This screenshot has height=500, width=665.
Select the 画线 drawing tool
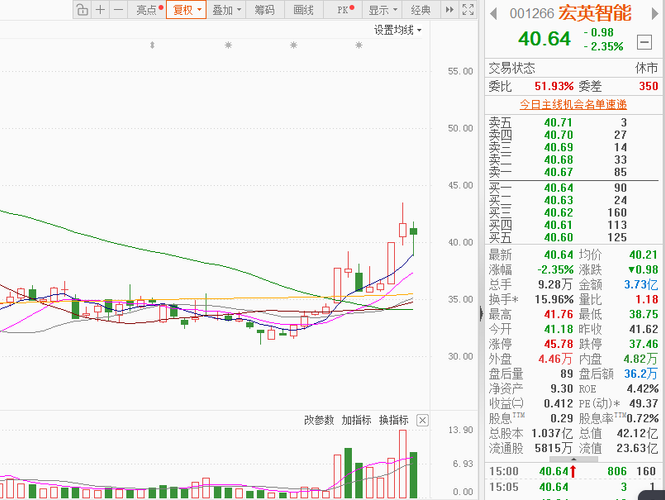tap(304, 9)
